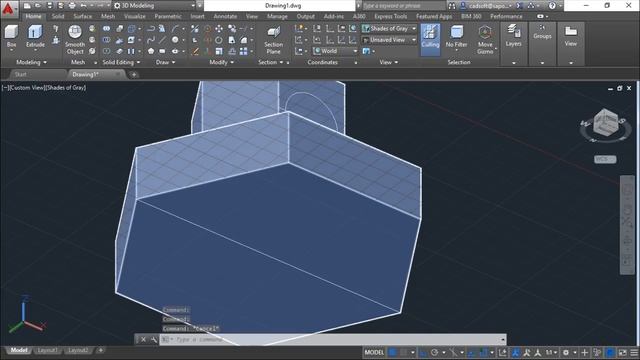This screenshot has width=640, height=360.
Task: Open the AutoCAD application menu button
Action: tap(9, 9)
